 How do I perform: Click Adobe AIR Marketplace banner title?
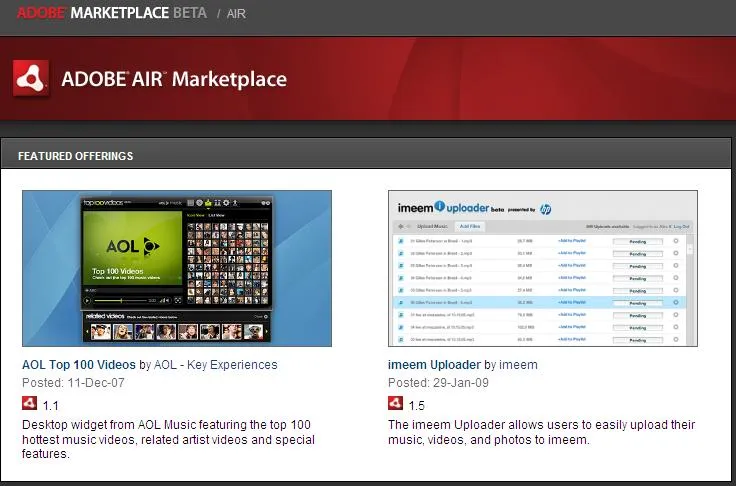click(x=174, y=79)
